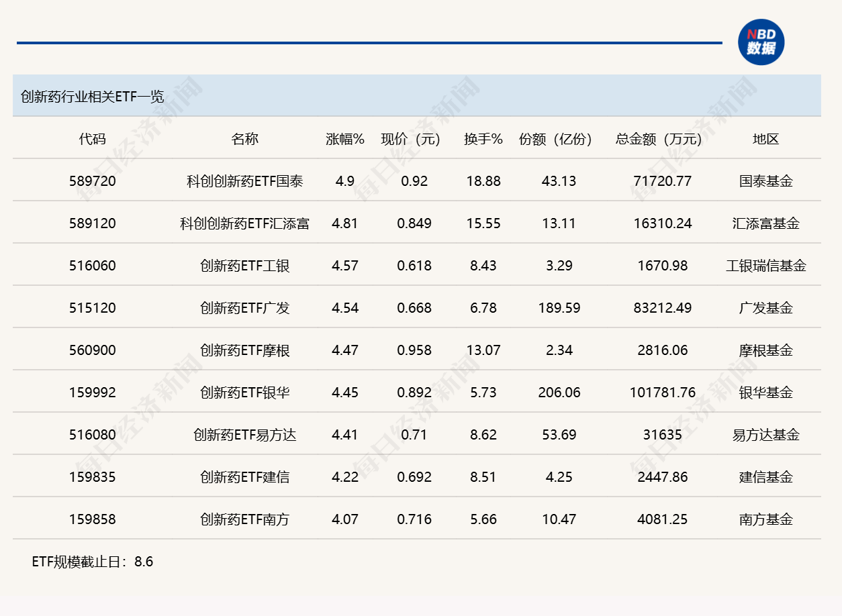Select code 516080 for 易方达
Image resolution: width=842 pixels, height=616 pixels.
coord(93,435)
